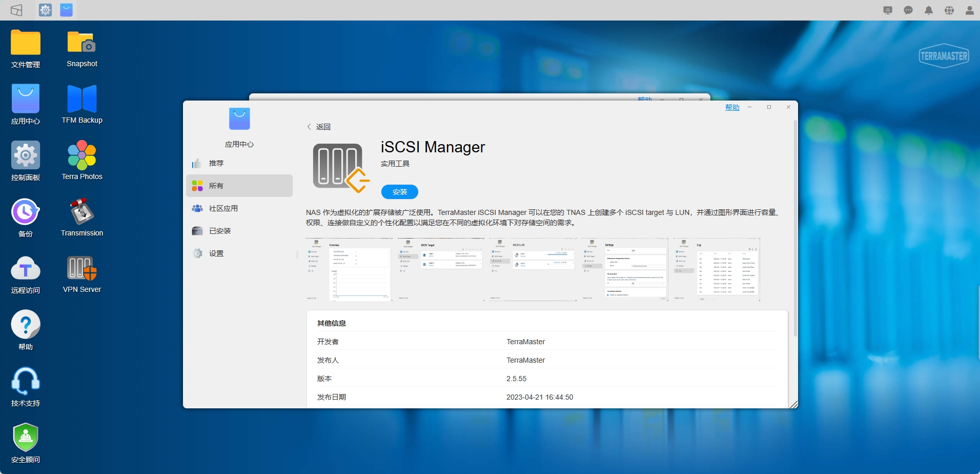Open the Log screenshot thumbnail
This screenshot has width=980, height=474.
click(x=717, y=269)
